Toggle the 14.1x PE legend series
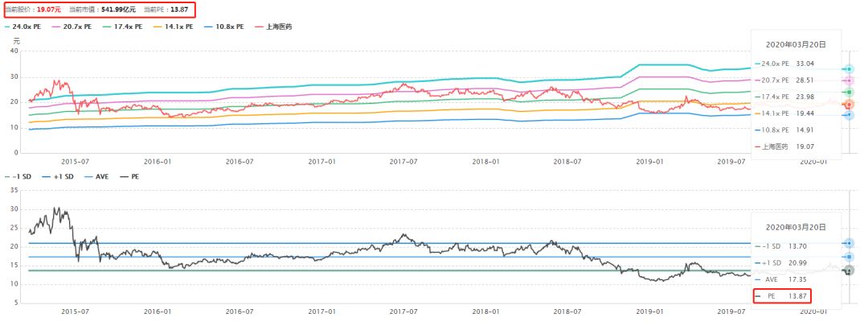 tap(175, 26)
